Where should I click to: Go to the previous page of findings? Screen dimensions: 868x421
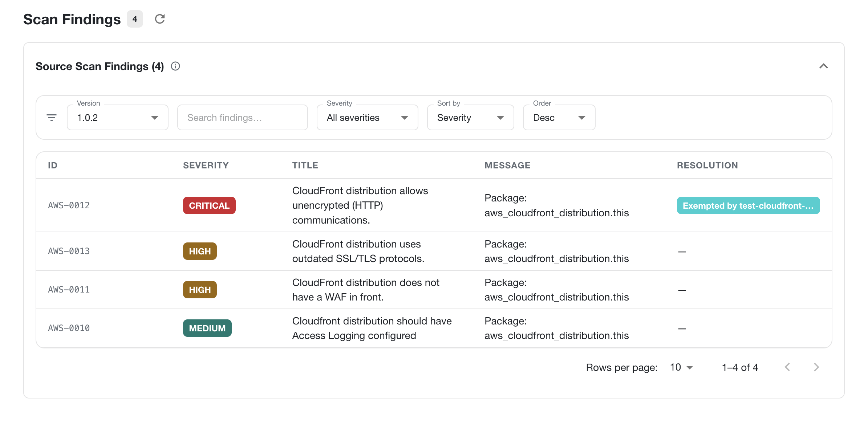pos(787,367)
